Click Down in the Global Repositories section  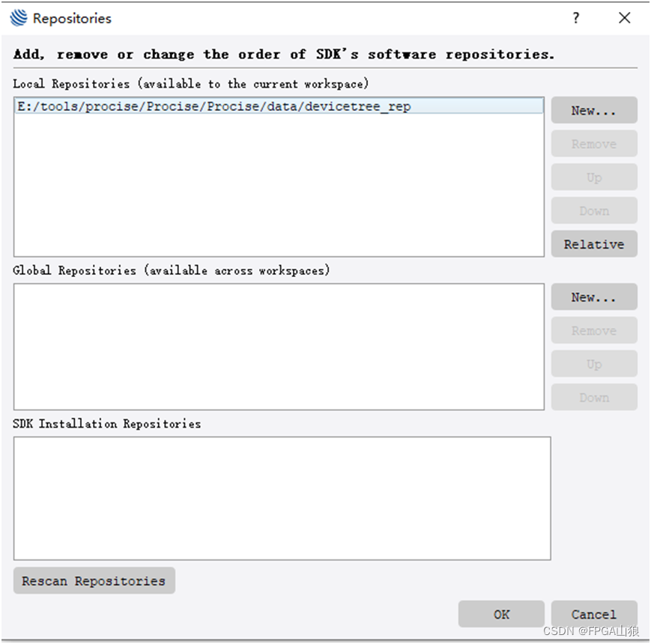click(593, 397)
